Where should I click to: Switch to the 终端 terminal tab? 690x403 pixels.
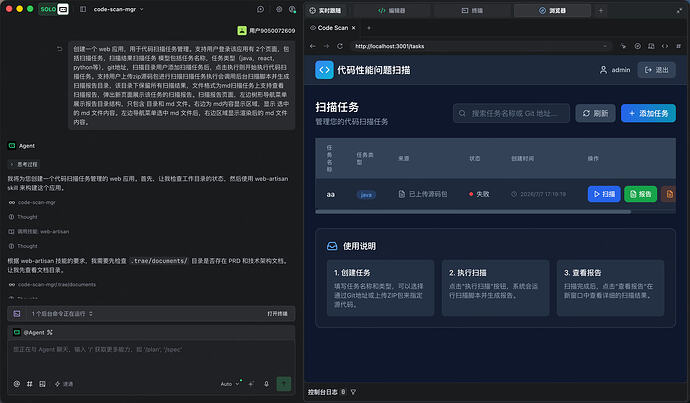tap(472, 11)
